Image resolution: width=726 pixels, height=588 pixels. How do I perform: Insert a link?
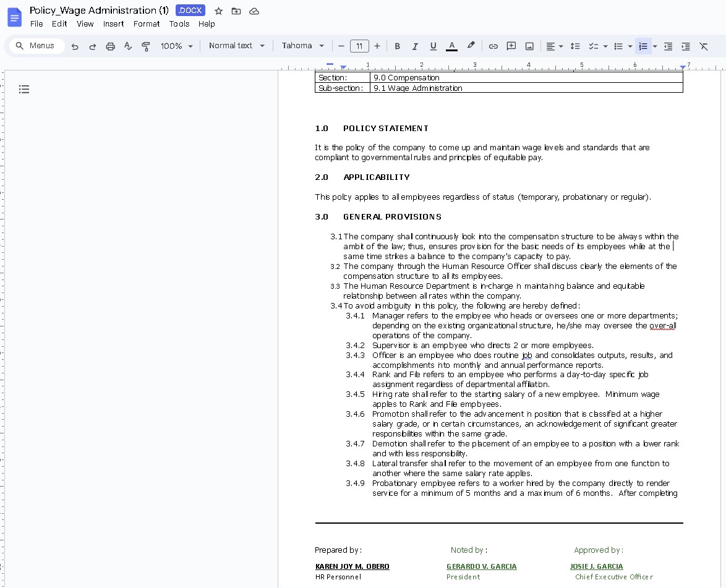click(x=493, y=46)
